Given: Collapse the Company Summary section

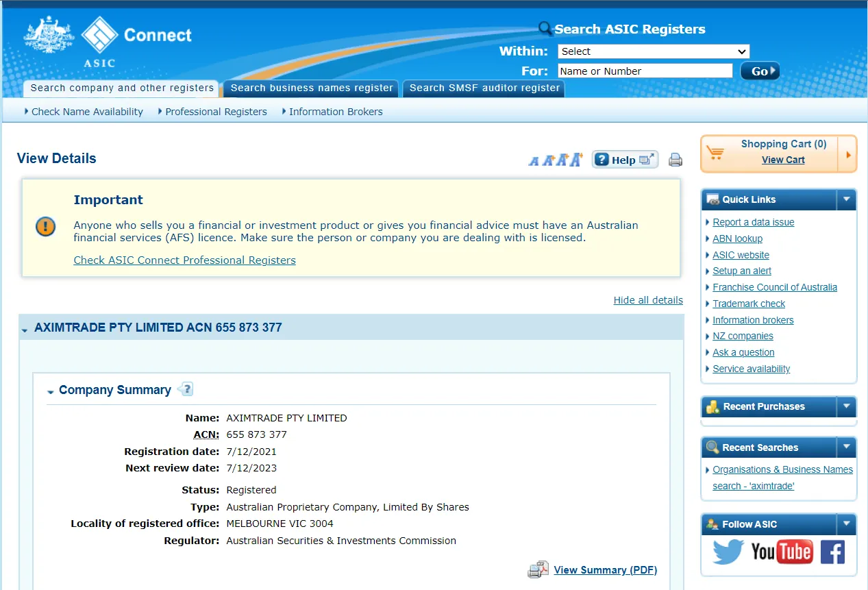Looking at the screenshot, I should pyautogui.click(x=50, y=392).
